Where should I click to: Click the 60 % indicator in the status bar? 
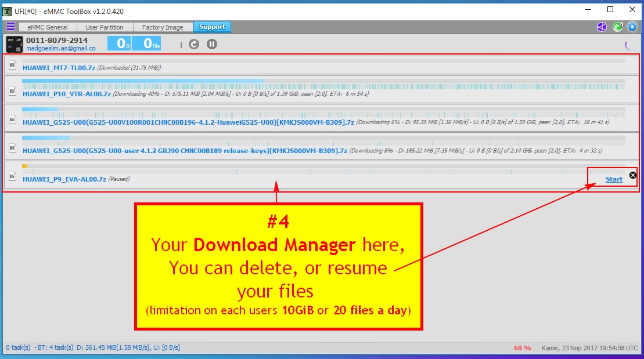pyautogui.click(x=523, y=348)
